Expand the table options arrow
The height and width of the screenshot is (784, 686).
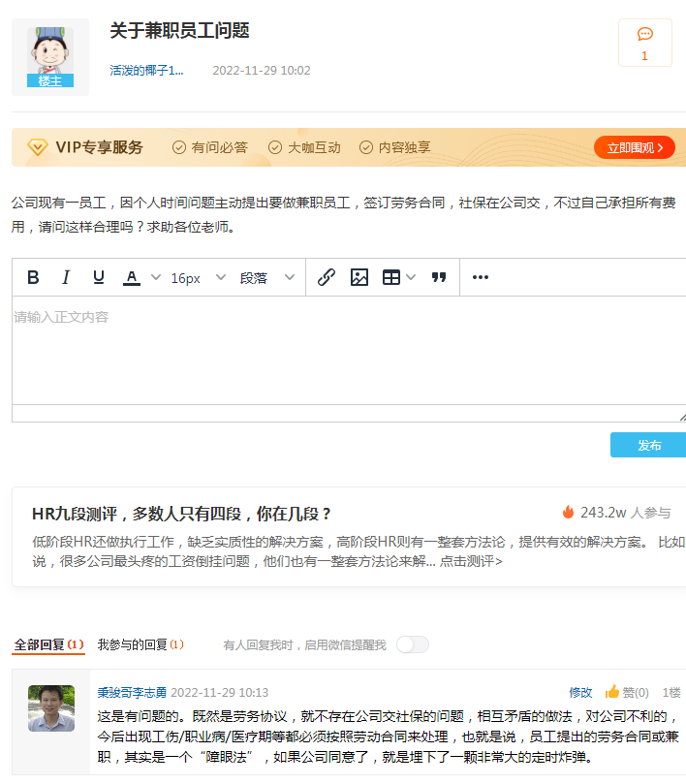(411, 277)
